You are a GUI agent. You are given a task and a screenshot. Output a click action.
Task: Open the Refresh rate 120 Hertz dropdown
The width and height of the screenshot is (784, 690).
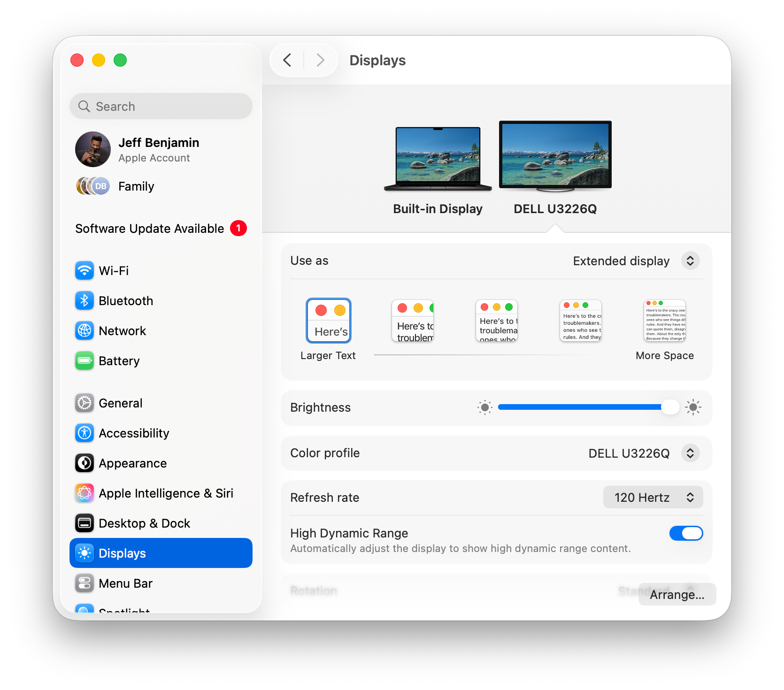click(x=653, y=498)
